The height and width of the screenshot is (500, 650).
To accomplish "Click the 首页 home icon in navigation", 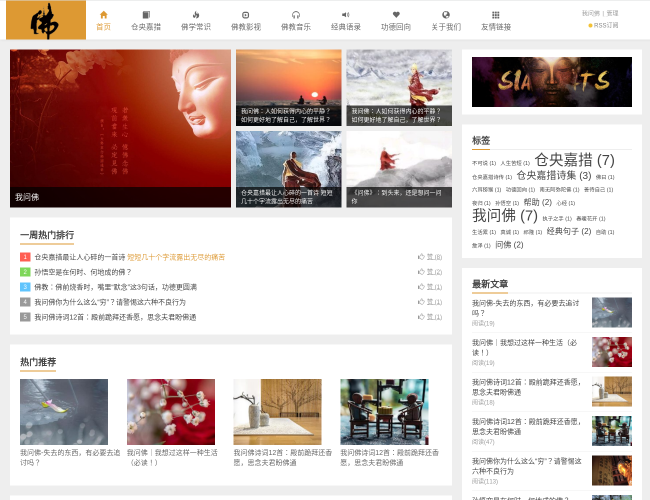I will point(103,15).
